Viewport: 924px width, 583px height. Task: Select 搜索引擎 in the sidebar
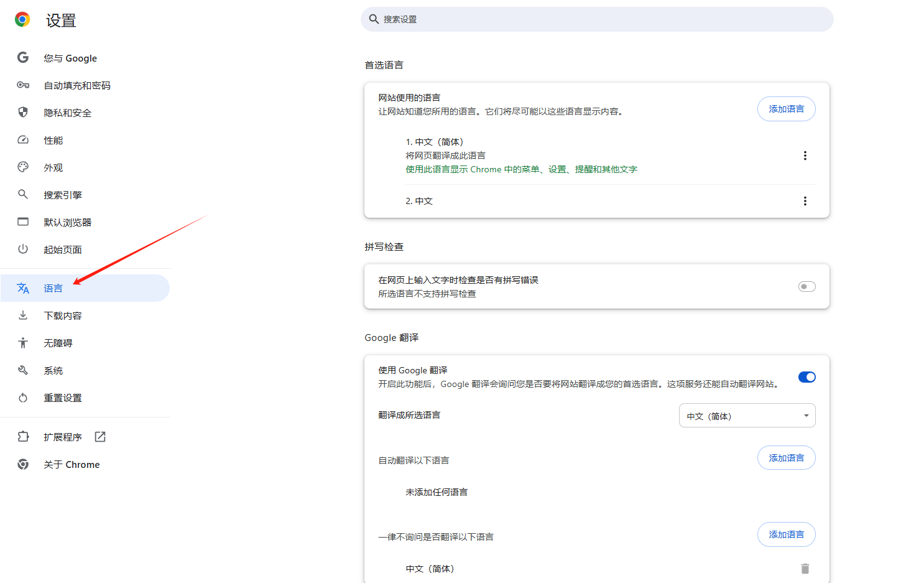[85, 195]
